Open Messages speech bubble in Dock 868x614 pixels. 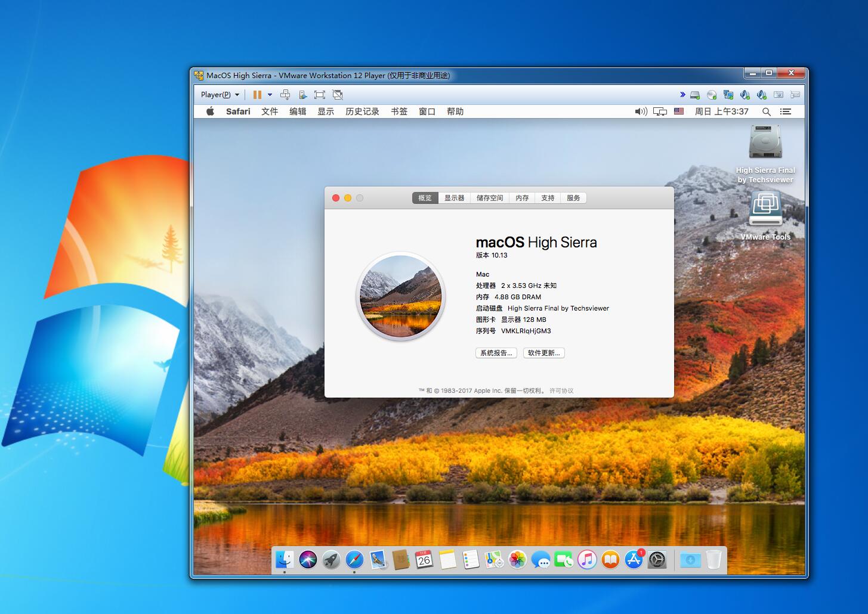[x=540, y=559]
